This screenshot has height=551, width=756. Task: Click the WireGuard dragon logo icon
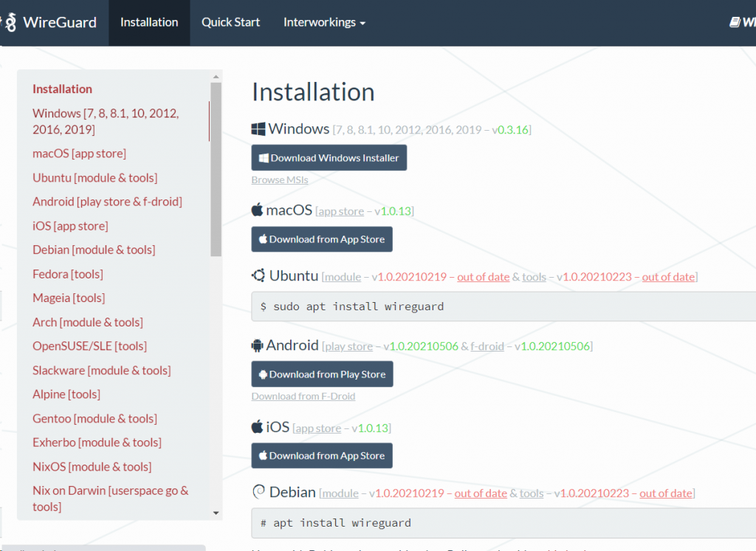(x=10, y=22)
